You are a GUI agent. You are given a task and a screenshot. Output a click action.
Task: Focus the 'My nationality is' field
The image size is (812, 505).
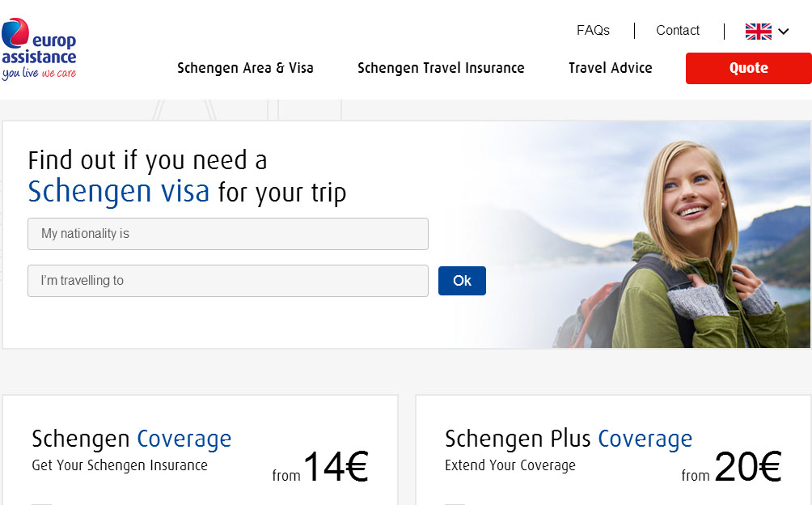pyautogui.click(x=227, y=234)
